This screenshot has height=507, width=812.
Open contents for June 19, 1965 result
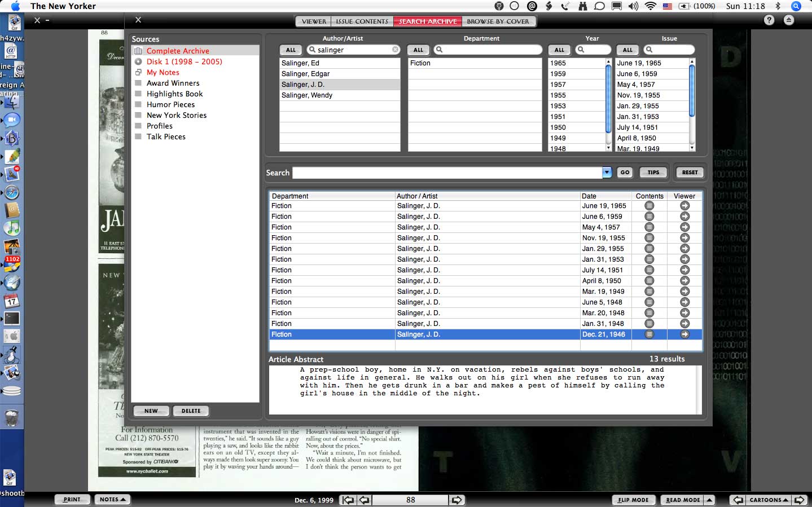[x=649, y=206]
